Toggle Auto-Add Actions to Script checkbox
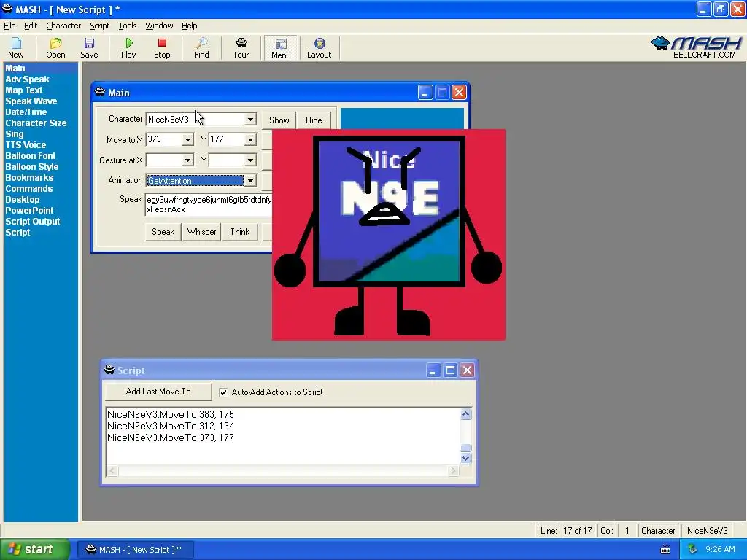The width and height of the screenshot is (747, 560). [x=223, y=392]
